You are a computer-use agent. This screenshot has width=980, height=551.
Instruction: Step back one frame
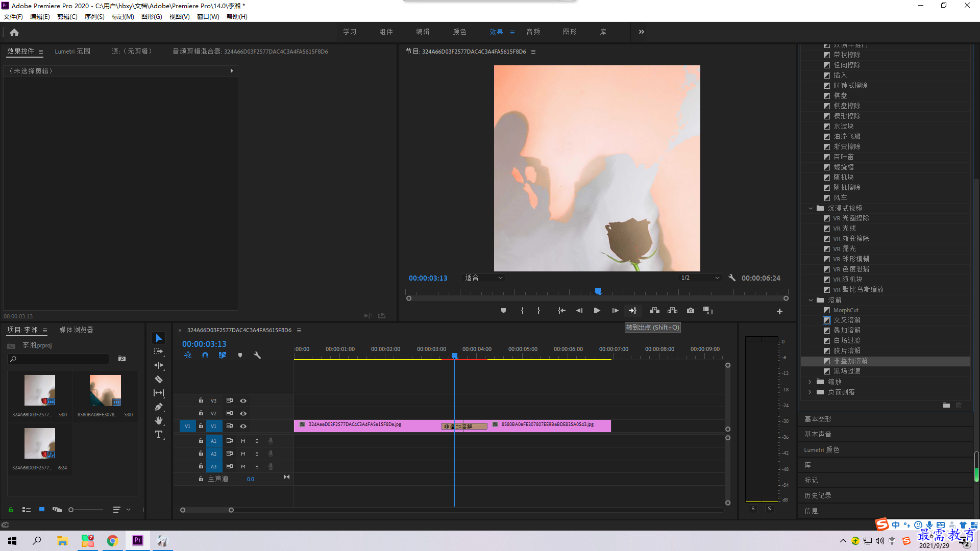pos(579,311)
